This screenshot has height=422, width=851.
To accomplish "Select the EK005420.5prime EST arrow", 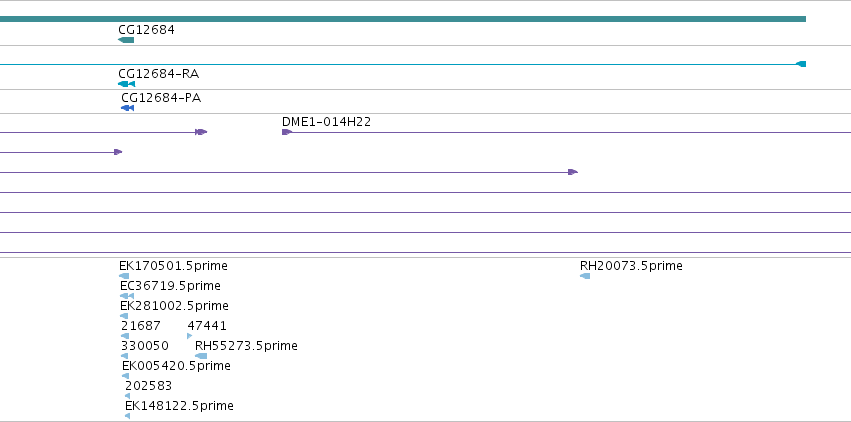I will (126, 376).
